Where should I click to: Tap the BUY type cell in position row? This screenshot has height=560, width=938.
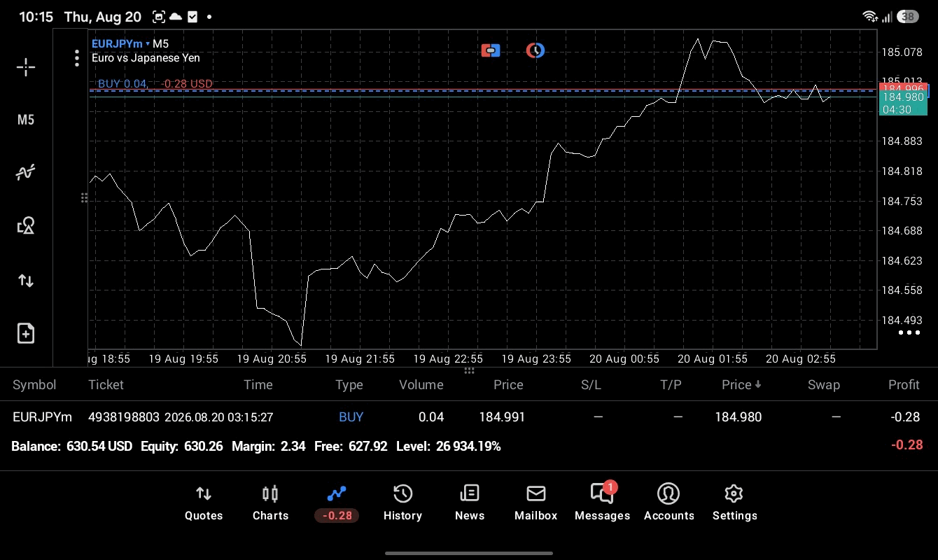(x=351, y=417)
